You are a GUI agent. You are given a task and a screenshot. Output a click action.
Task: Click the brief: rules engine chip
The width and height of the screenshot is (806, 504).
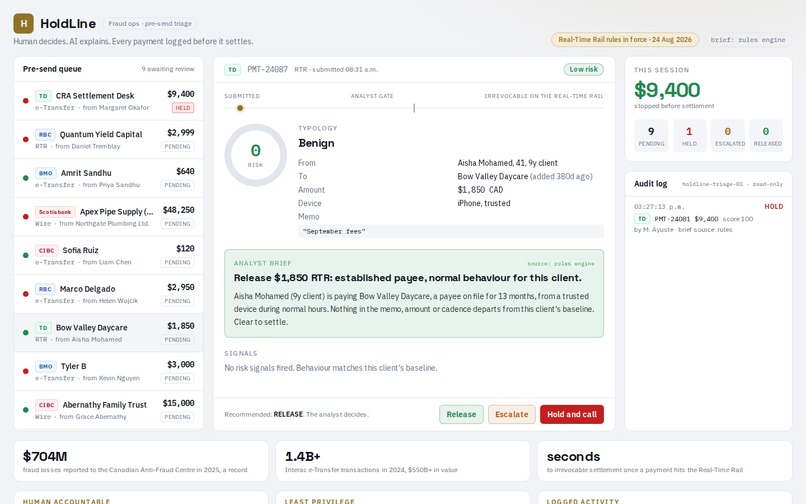(x=748, y=40)
